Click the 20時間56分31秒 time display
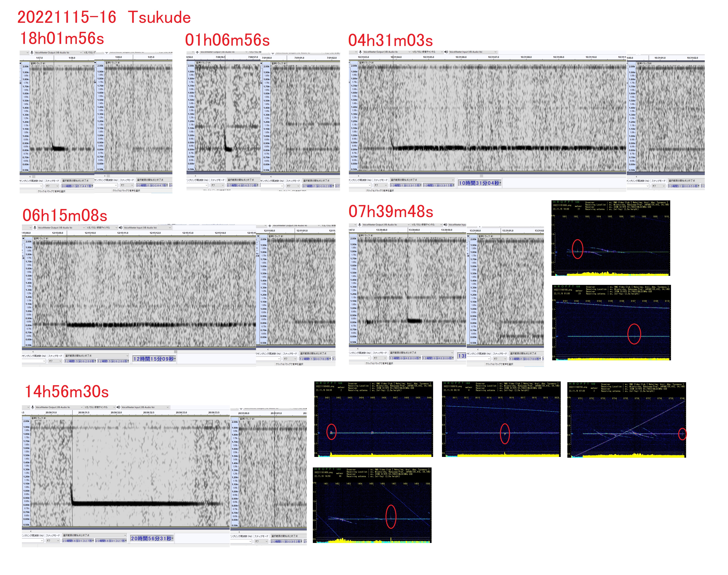728x575 pixels. tap(152, 538)
